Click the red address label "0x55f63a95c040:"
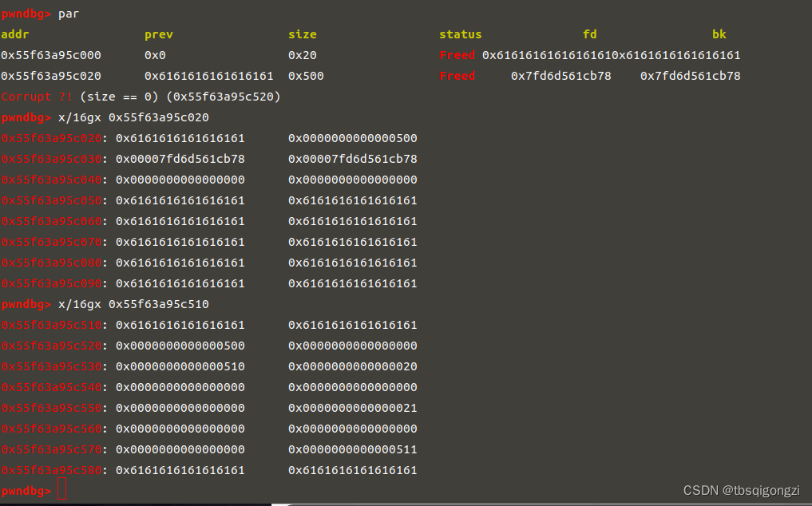812x506 pixels. click(54, 180)
